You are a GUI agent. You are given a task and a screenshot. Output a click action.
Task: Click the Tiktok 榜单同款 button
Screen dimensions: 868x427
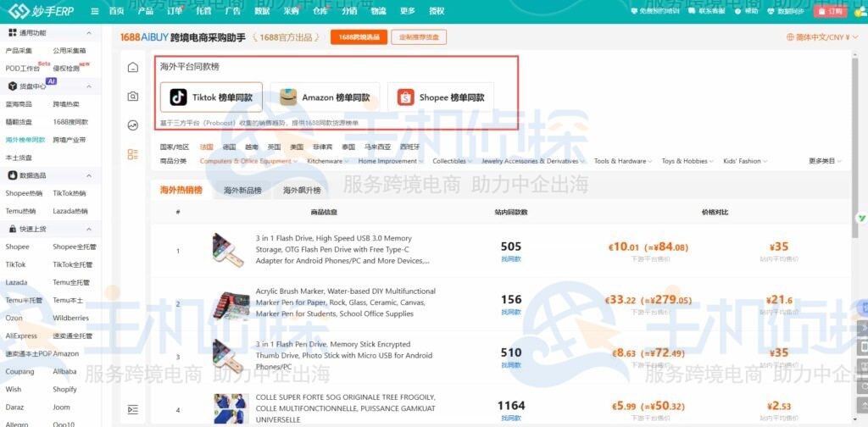pos(211,97)
